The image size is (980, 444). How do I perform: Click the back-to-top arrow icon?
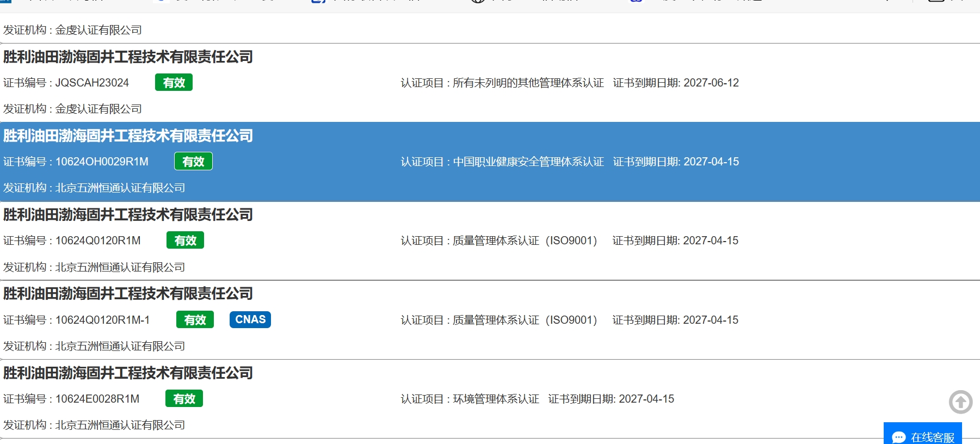[960, 402]
